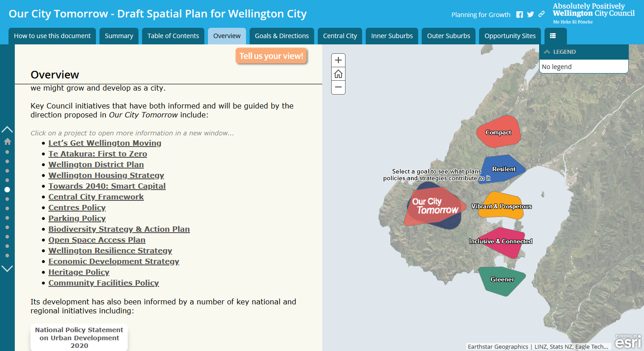Collapse the Legend panel
644x351 pixels.
pyautogui.click(x=547, y=52)
